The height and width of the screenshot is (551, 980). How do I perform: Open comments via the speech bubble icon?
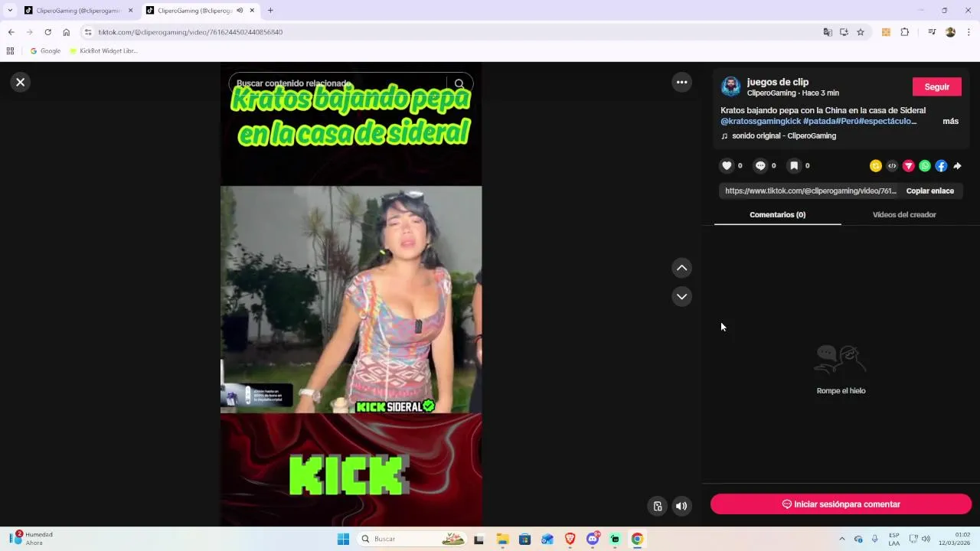(760, 165)
